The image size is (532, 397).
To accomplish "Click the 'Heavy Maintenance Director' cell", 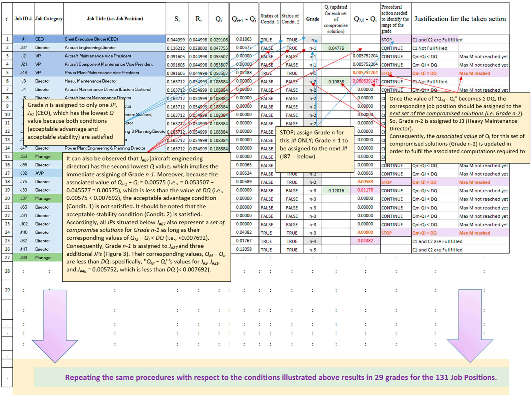I will tap(115, 81).
